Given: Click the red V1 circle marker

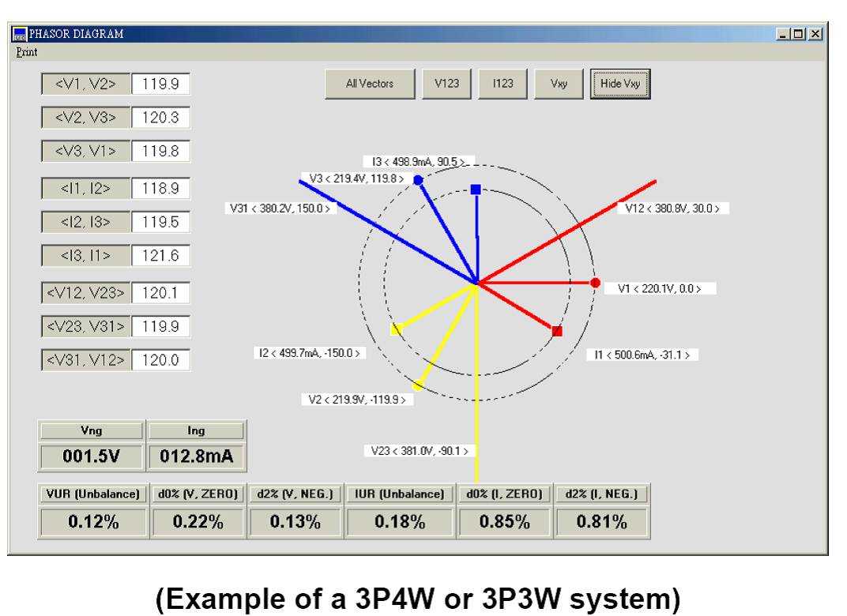Looking at the screenshot, I should click(x=595, y=283).
